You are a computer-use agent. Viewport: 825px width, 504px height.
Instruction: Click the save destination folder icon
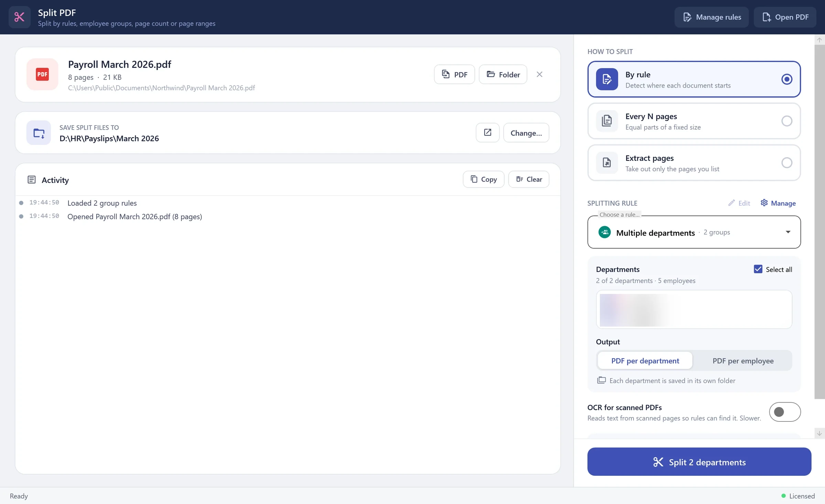click(x=39, y=133)
